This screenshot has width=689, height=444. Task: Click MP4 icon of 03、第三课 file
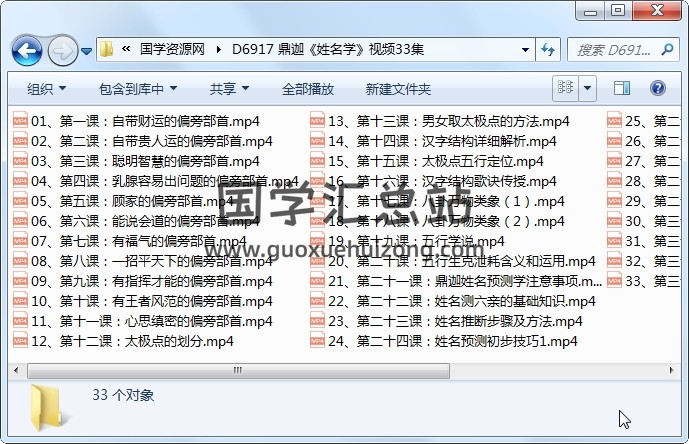[x=20, y=160]
